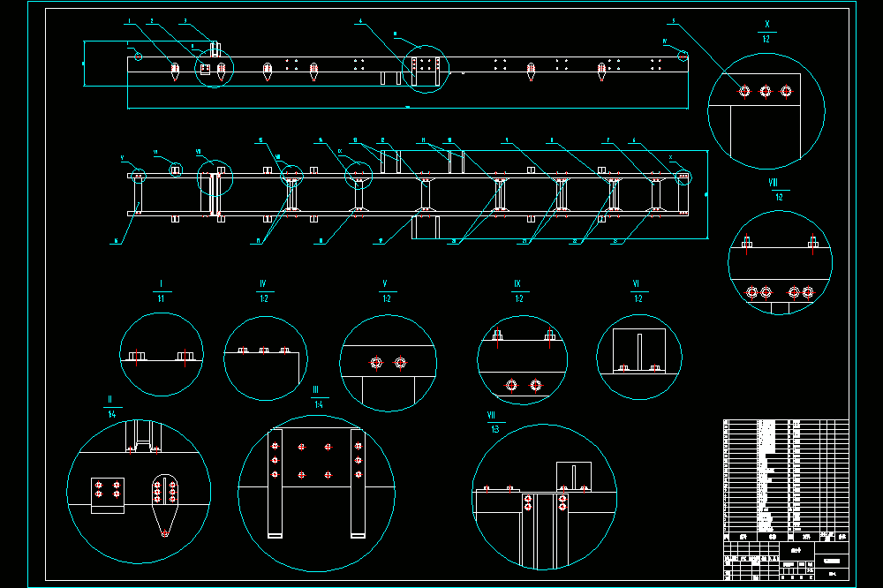
Task: Select the detail VIII circular view
Action: coord(780,262)
